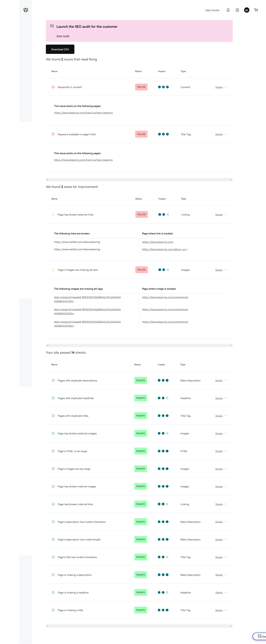The image size is (266, 644).
Task: Click the Start Audit link
Action: (63, 36)
